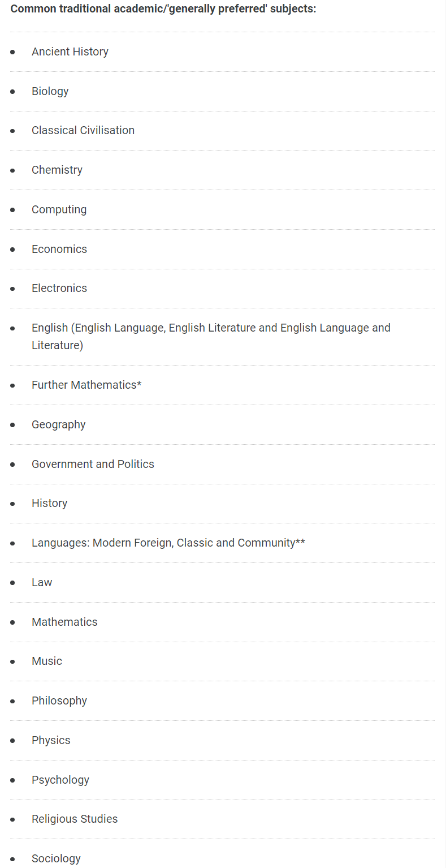The image size is (446, 868).
Task: Select the Psychology entry
Action: coord(60,780)
